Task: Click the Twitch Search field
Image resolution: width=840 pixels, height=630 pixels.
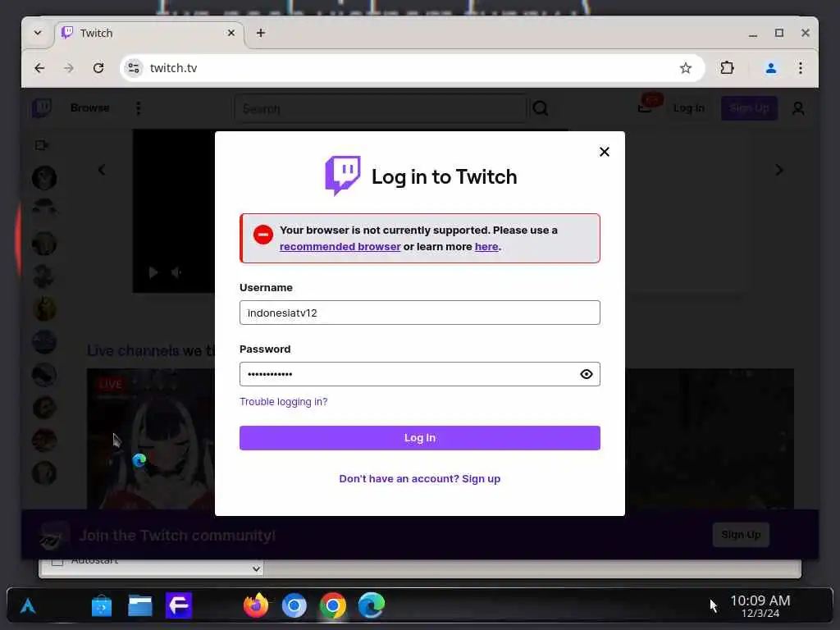Action: (x=381, y=109)
